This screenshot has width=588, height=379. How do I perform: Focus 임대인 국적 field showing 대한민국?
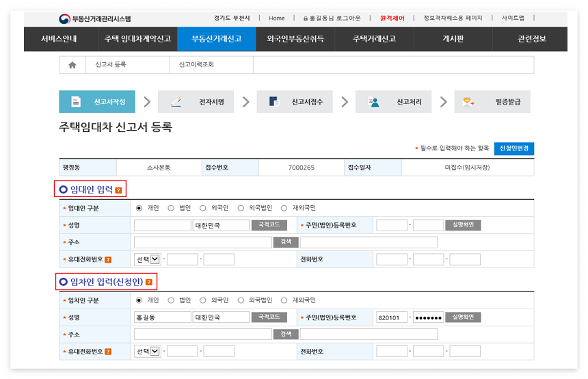click(221, 225)
